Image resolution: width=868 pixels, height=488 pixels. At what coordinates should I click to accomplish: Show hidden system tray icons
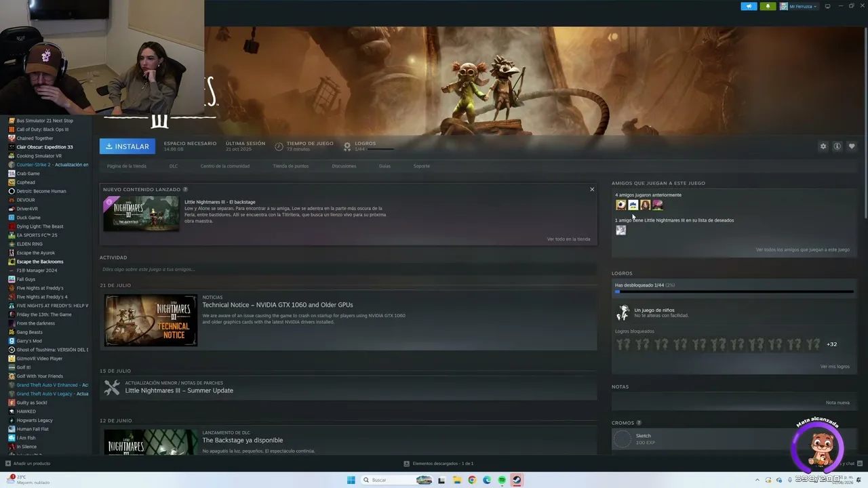[757, 480]
